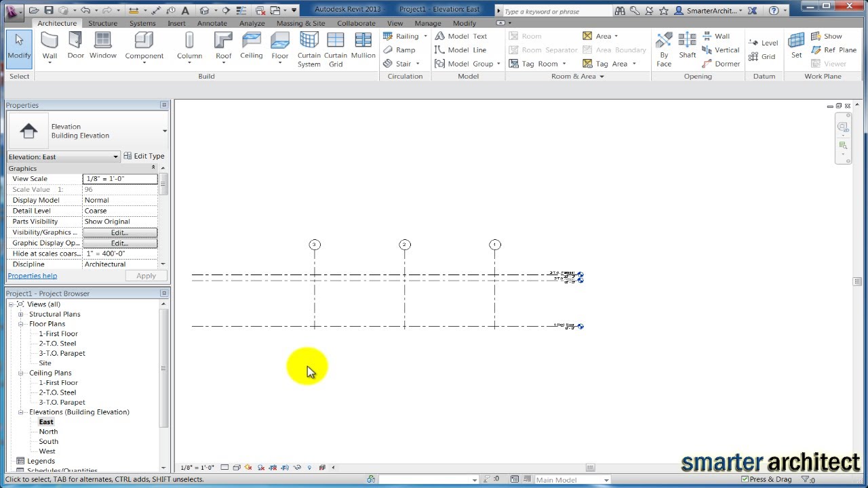The width and height of the screenshot is (868, 488).
Task: Click the Apply button in Properties
Action: click(146, 276)
